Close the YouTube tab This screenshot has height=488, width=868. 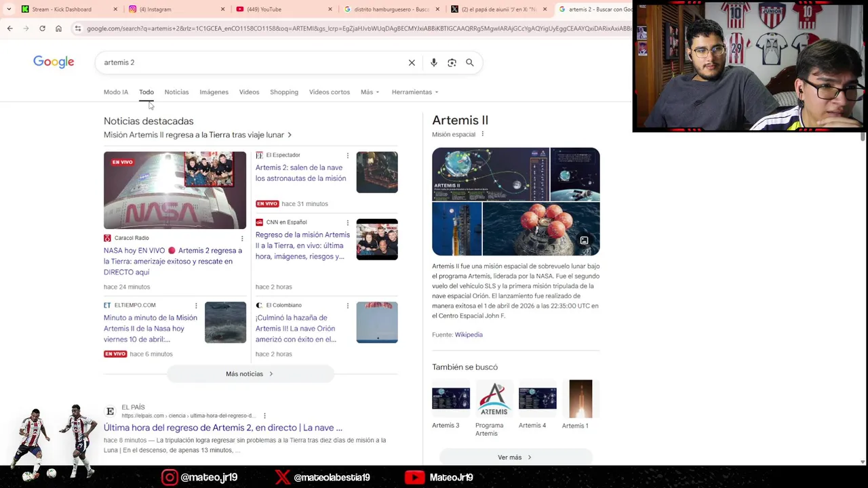tap(330, 9)
